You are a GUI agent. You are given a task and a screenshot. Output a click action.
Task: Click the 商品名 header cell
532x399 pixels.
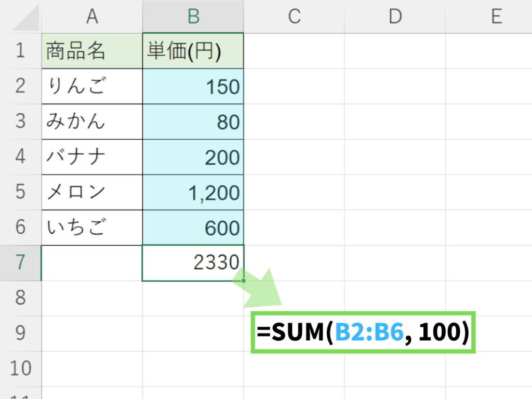click(92, 51)
